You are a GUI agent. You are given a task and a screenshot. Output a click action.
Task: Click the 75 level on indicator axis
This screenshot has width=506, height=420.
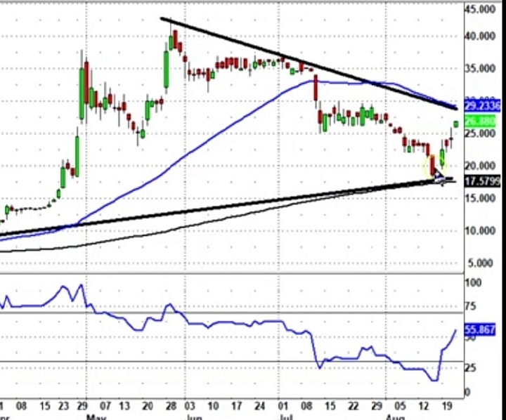(470, 306)
